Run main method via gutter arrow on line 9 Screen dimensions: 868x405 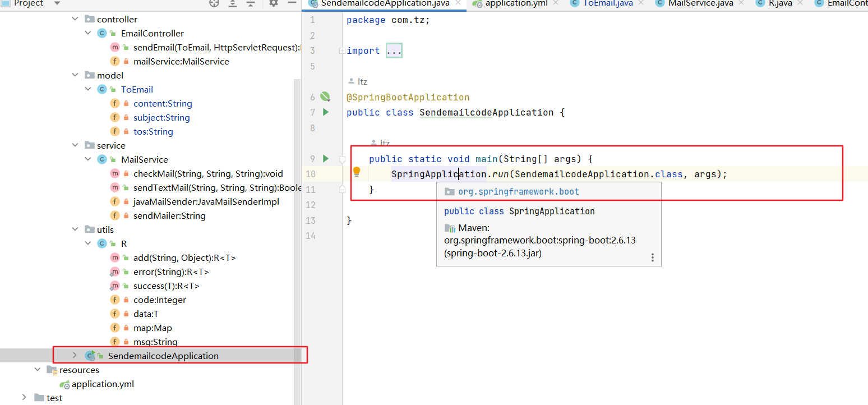326,159
